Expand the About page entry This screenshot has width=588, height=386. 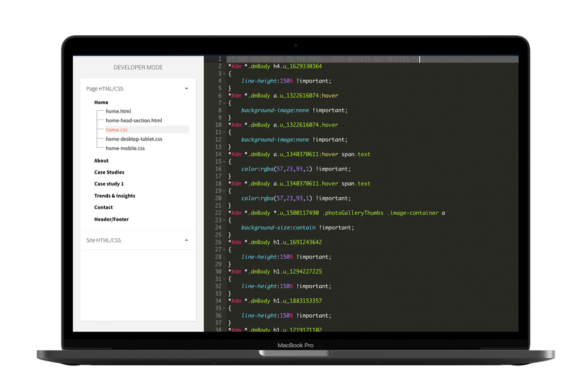tap(101, 161)
